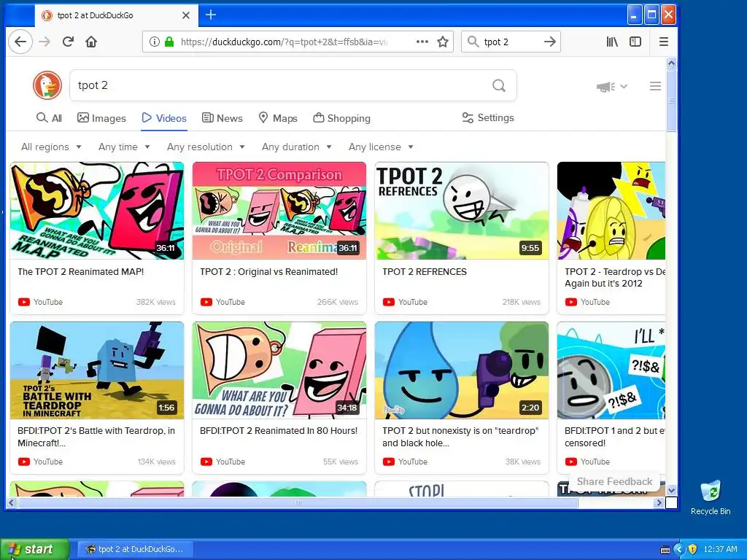Click YouTube icon under 'The TPOT 2 Reanimated MAP!'
Image resolution: width=747 pixels, height=560 pixels.
pos(24,302)
